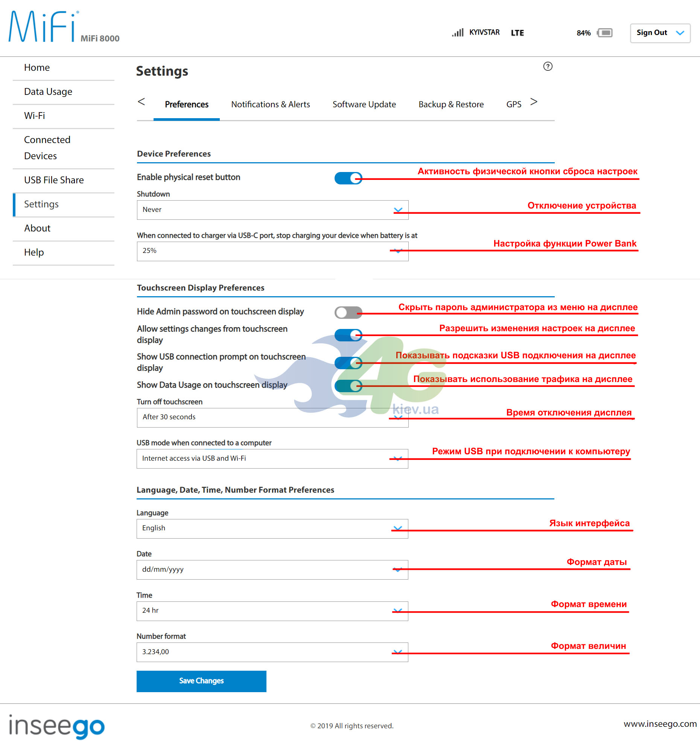700x752 pixels.
Task: Open Data Usage in the sidebar
Action: click(64, 92)
